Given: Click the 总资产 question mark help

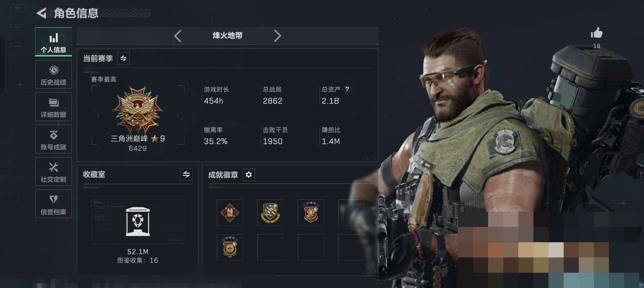Looking at the screenshot, I should (347, 89).
